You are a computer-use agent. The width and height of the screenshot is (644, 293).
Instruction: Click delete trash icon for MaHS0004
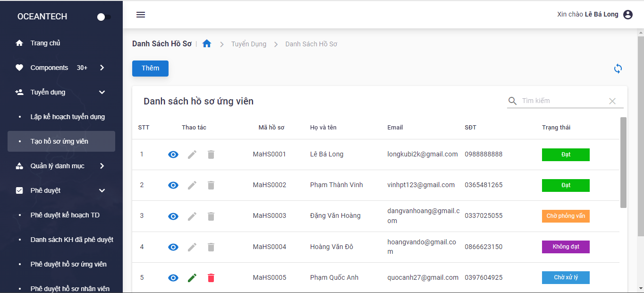(x=211, y=247)
